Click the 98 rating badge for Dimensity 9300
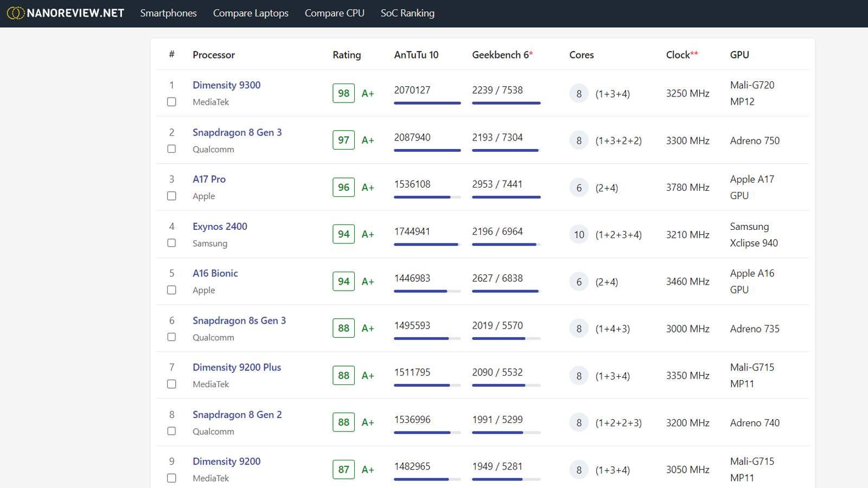Screen dimensions: 868x488 click(x=343, y=93)
